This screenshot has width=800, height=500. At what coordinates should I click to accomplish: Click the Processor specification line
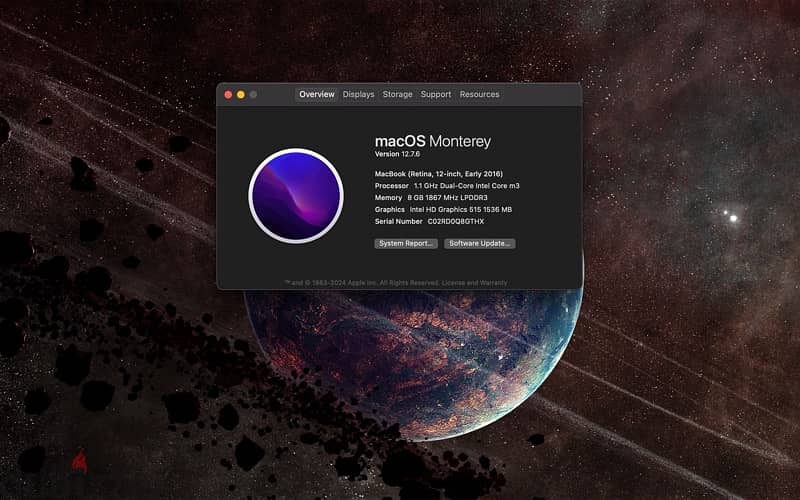click(x=447, y=186)
